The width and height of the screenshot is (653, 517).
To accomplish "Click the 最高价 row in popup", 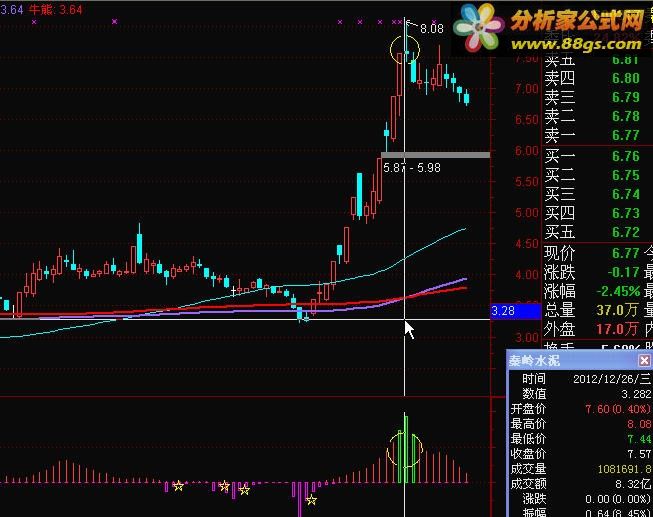I will 581,424.
